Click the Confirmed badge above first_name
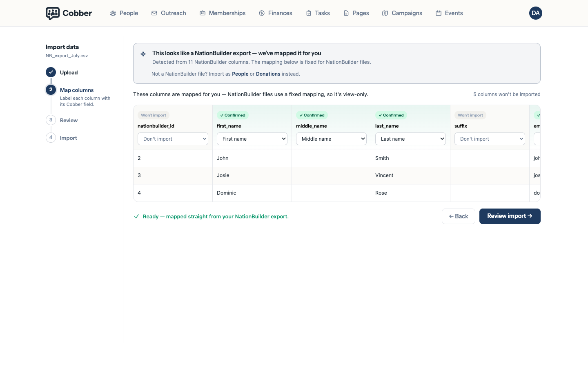The image size is (588, 368). click(x=233, y=115)
